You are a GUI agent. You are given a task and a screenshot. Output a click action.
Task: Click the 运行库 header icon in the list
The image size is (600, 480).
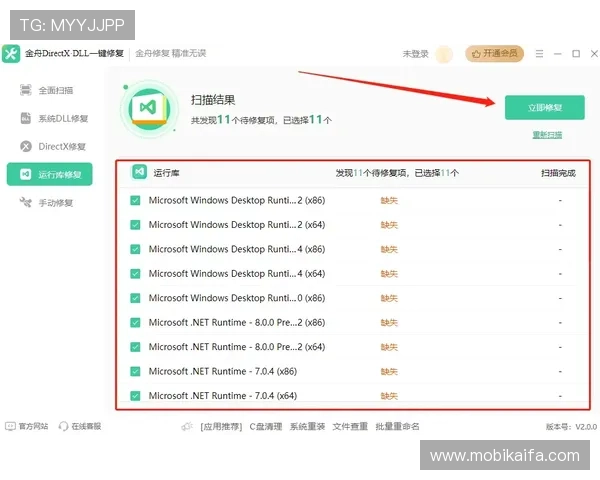click(x=139, y=172)
